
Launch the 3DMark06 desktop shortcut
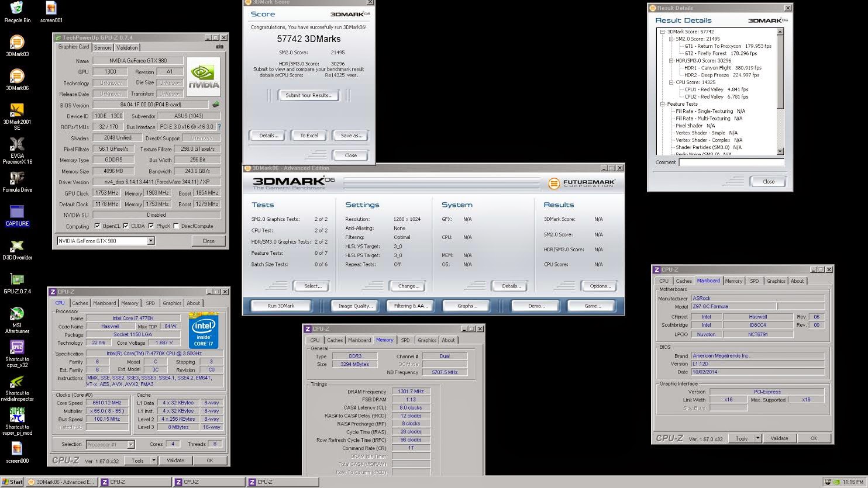pos(17,79)
